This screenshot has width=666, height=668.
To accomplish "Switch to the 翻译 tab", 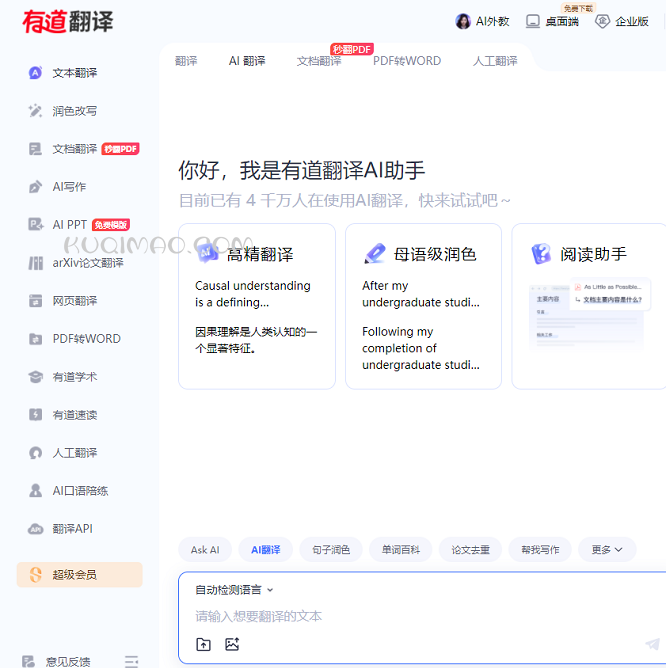I will [x=186, y=61].
